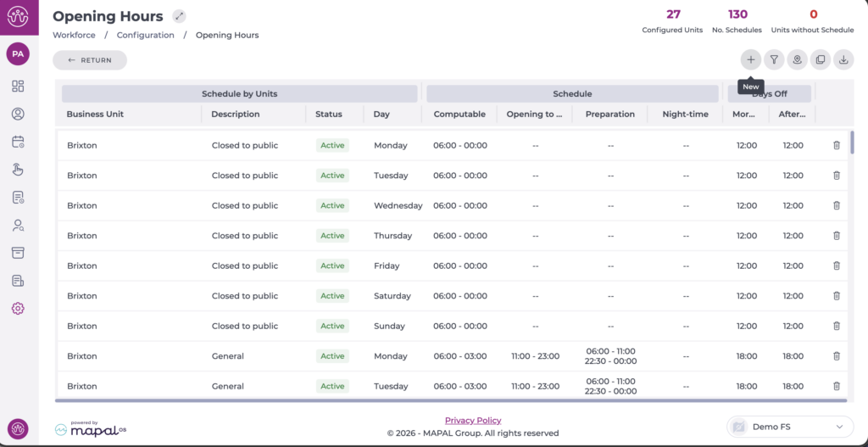Click the PA user avatar
Viewport: 868px width, 447px height.
[x=18, y=53]
